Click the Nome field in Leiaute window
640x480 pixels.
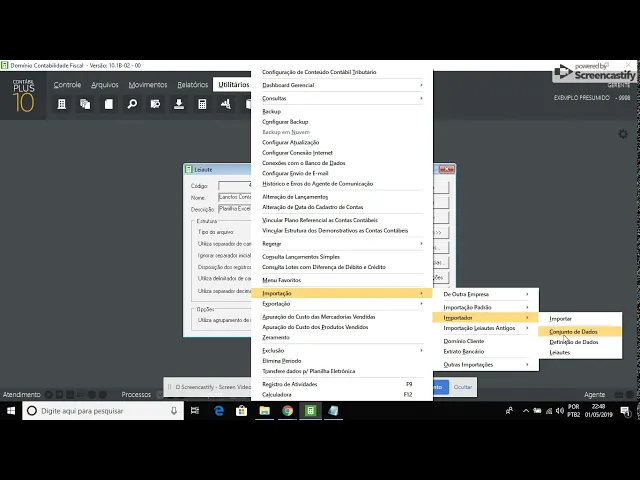pos(235,197)
